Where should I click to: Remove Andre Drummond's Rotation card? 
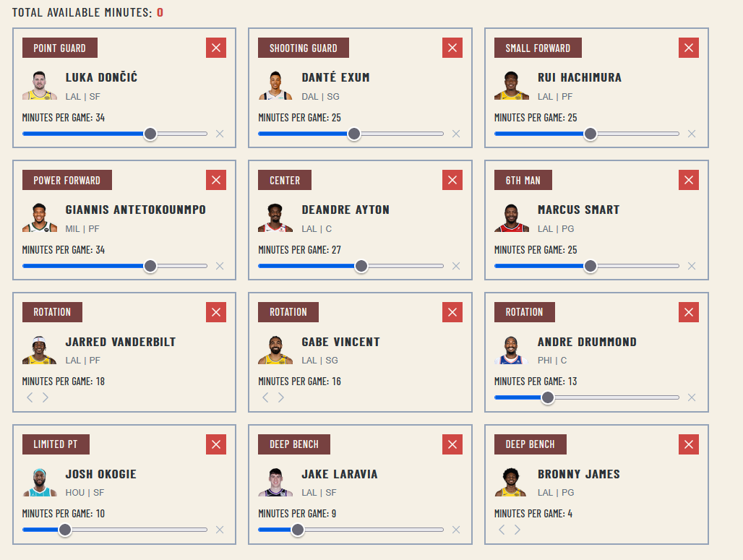click(x=689, y=312)
